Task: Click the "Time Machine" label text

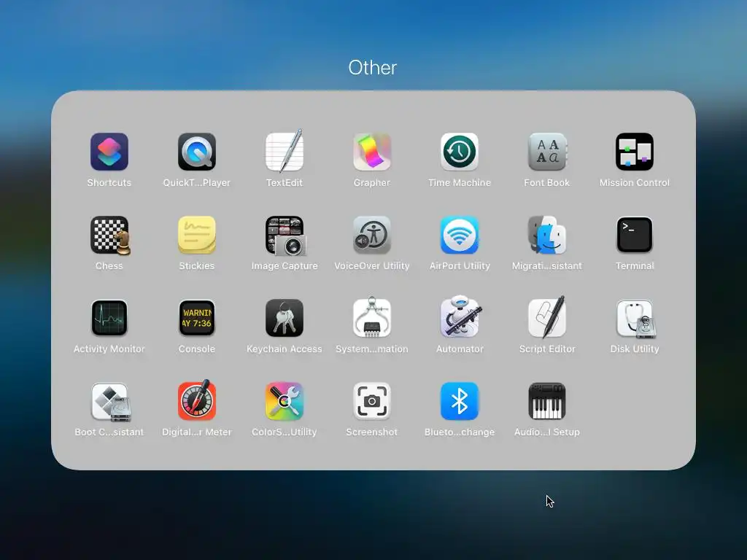Action: point(460,183)
